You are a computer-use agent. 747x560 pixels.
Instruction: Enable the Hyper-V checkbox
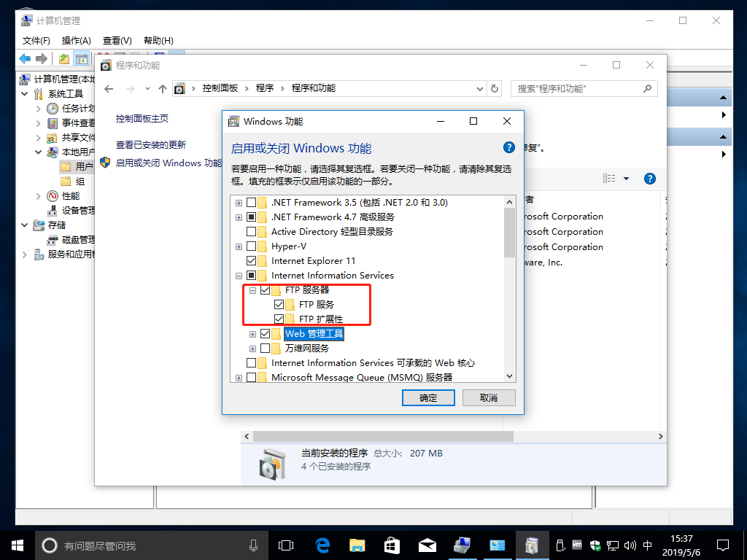tap(251, 246)
